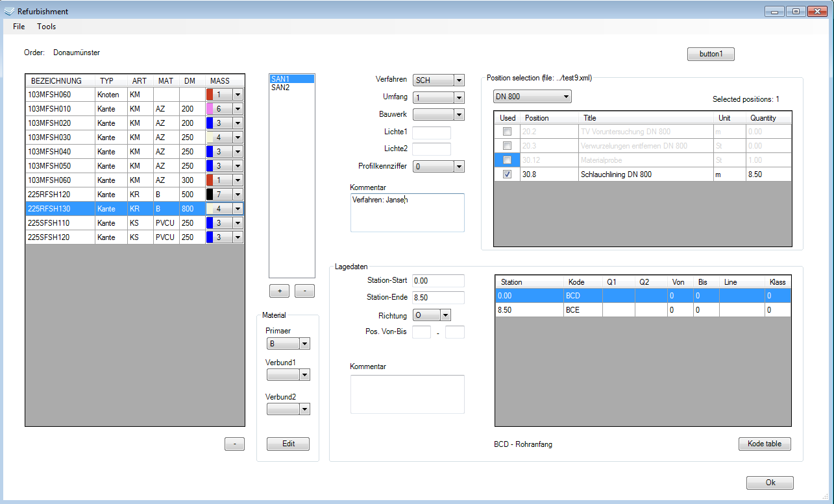Click inside the Lichte1 field
This screenshot has height=504, width=834.
tap(432, 132)
